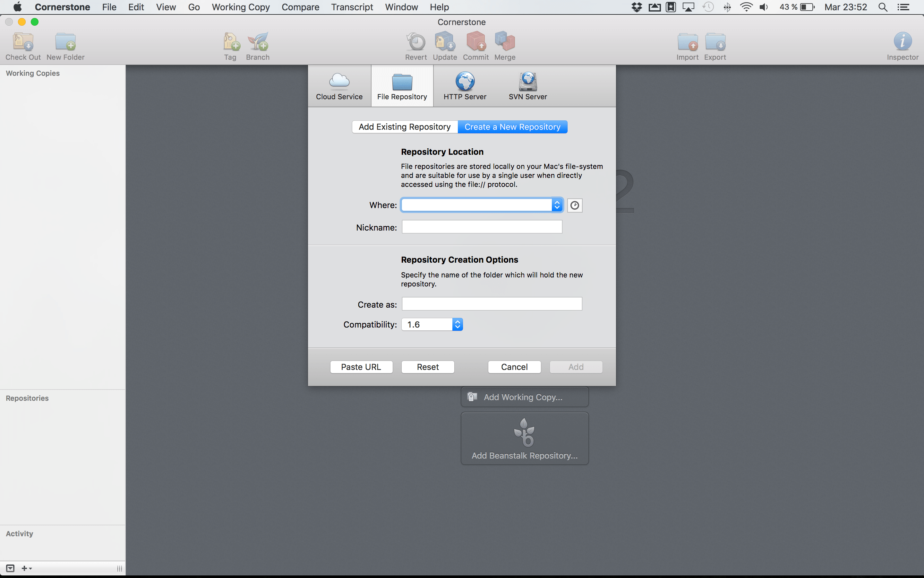Open the Apple menu
Viewport: 924px width, 578px height.
(x=18, y=7)
